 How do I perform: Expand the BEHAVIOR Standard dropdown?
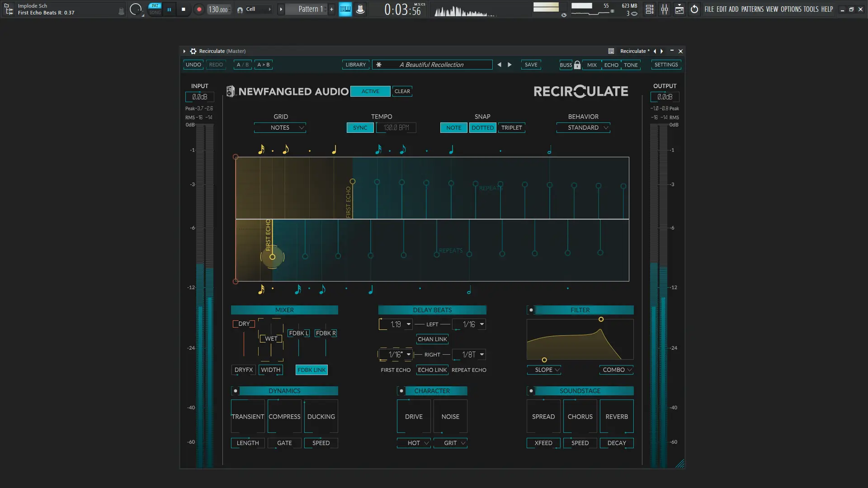coord(583,128)
